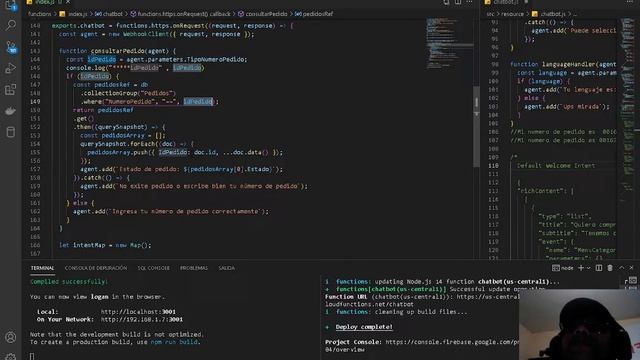Switch to the SALIDA panel tab

pyautogui.click(x=227, y=268)
